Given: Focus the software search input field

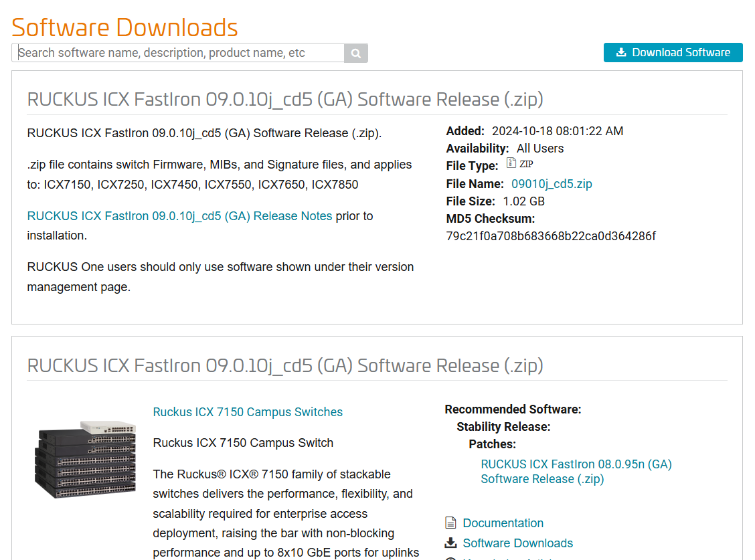Looking at the screenshot, I should pos(178,53).
